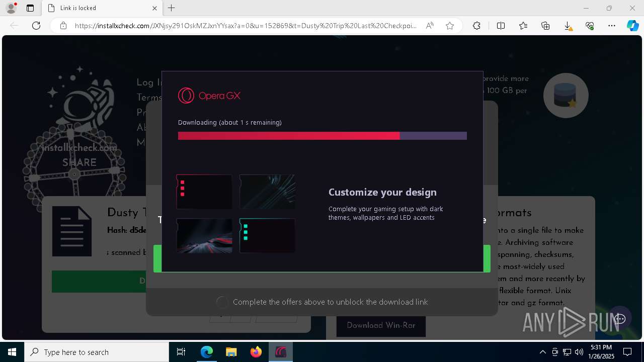Launch the Copilot sidebar
Screen dimensions: 644x362
tap(632, 26)
